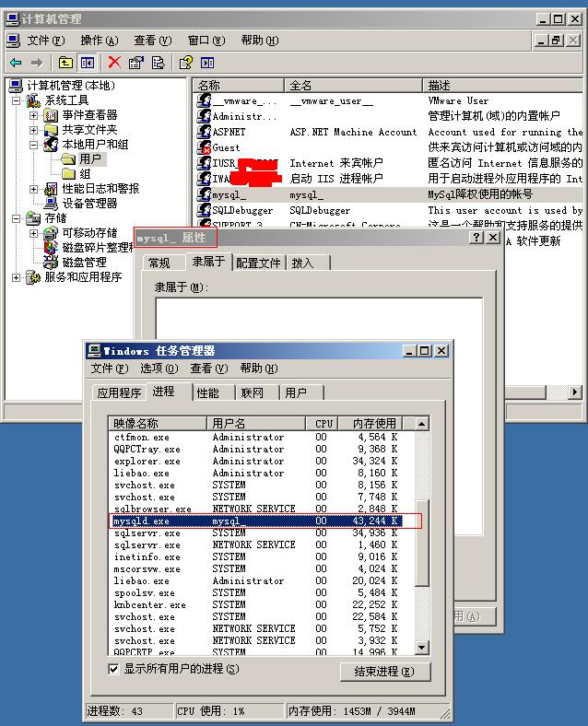Click the rightmost toolbar pane icon
The height and width of the screenshot is (726, 588).
207,63
